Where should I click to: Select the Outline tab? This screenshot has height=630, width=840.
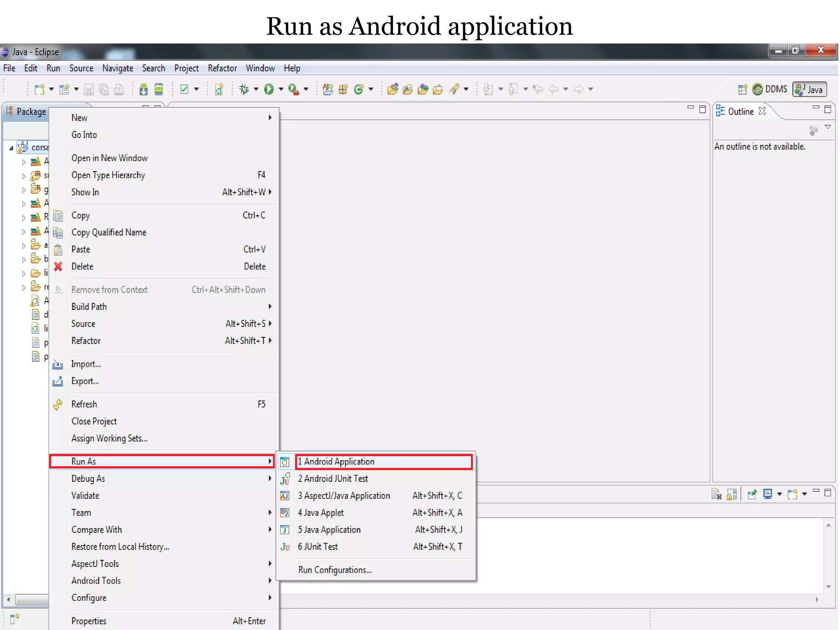point(741,111)
